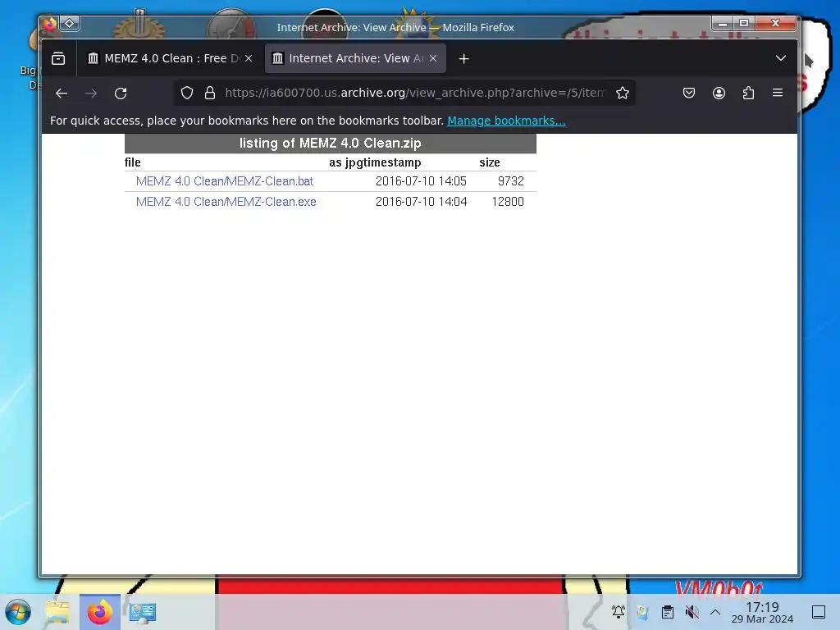The width and height of the screenshot is (840, 630).
Task: Open Firefox View recent browsing icon
Action: (x=58, y=58)
